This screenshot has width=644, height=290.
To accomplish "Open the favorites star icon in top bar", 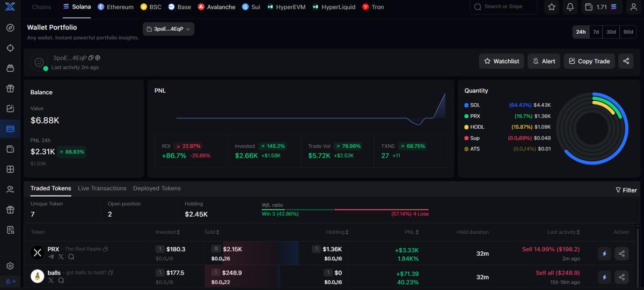I will pyautogui.click(x=552, y=7).
